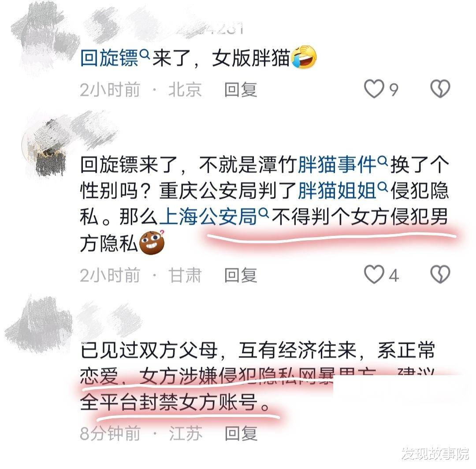Tap broken heart on the Gansu comment
This screenshot has width=476, height=469.
[440, 275]
